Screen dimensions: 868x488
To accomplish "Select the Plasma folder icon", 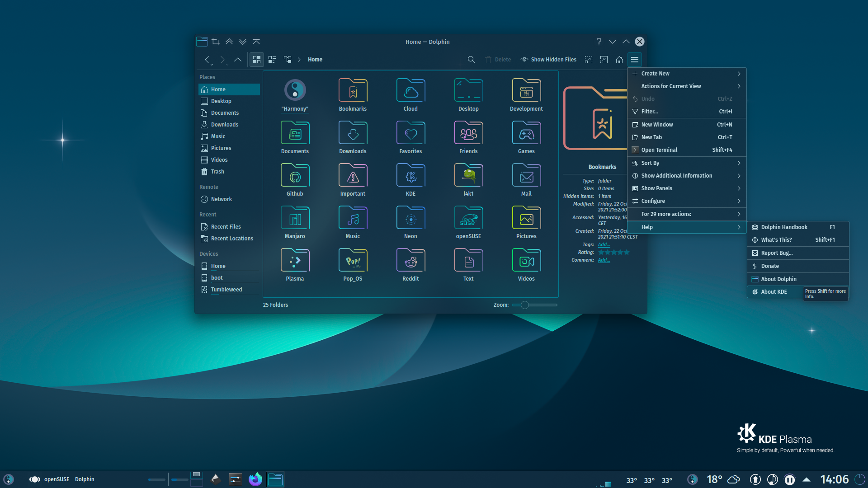I will tap(295, 260).
